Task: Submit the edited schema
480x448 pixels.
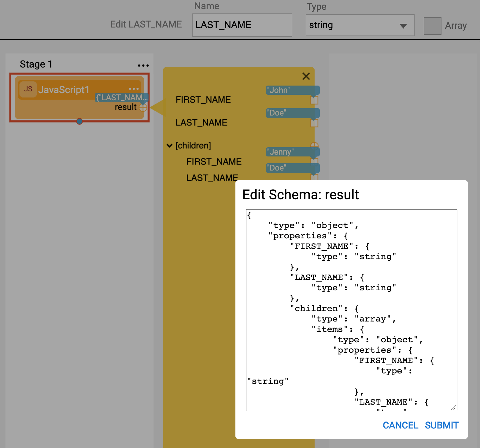Action: (x=441, y=425)
